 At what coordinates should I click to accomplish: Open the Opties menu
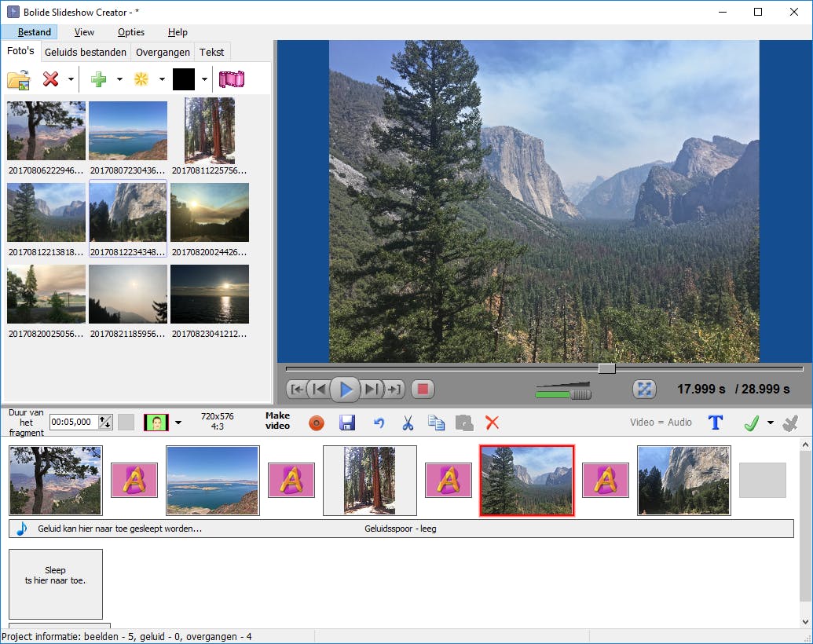click(130, 32)
